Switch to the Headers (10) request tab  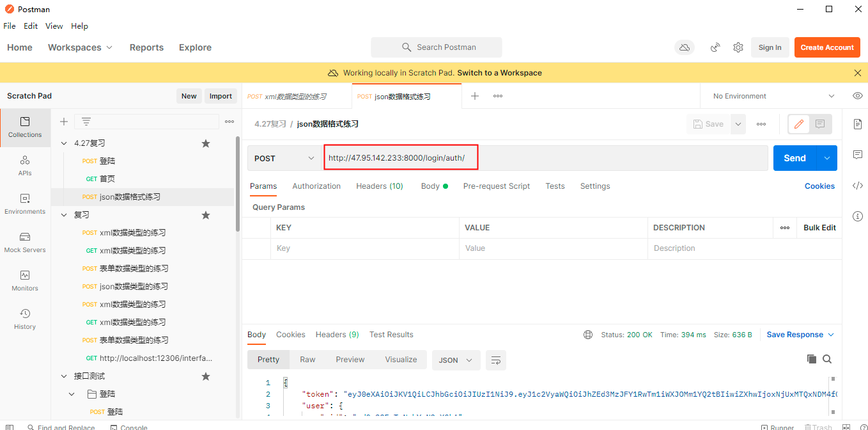(x=380, y=186)
